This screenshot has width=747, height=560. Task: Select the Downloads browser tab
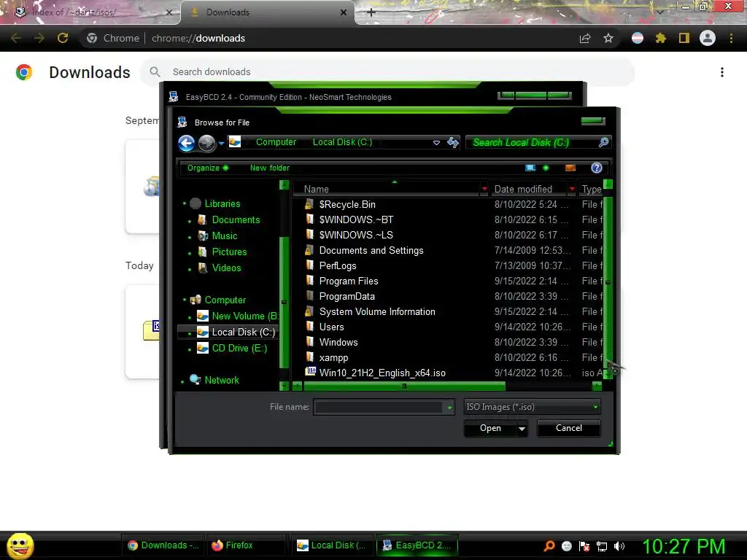tap(268, 12)
